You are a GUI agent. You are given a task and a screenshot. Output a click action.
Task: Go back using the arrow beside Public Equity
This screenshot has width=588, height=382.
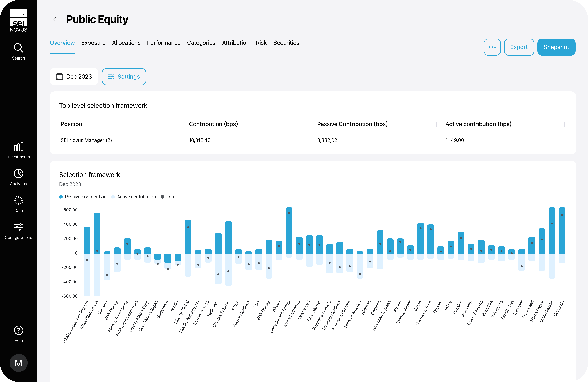click(56, 19)
